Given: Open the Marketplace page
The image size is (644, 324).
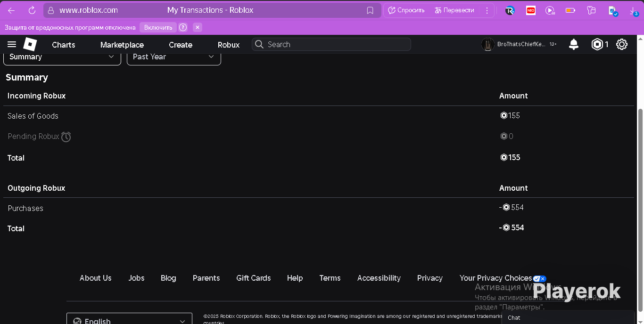Looking at the screenshot, I should coord(122,45).
